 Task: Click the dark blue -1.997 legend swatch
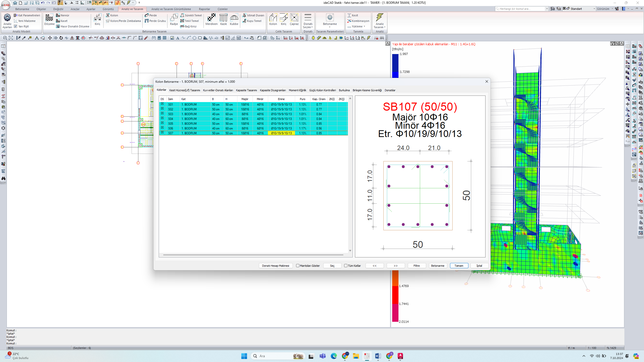[395, 63]
